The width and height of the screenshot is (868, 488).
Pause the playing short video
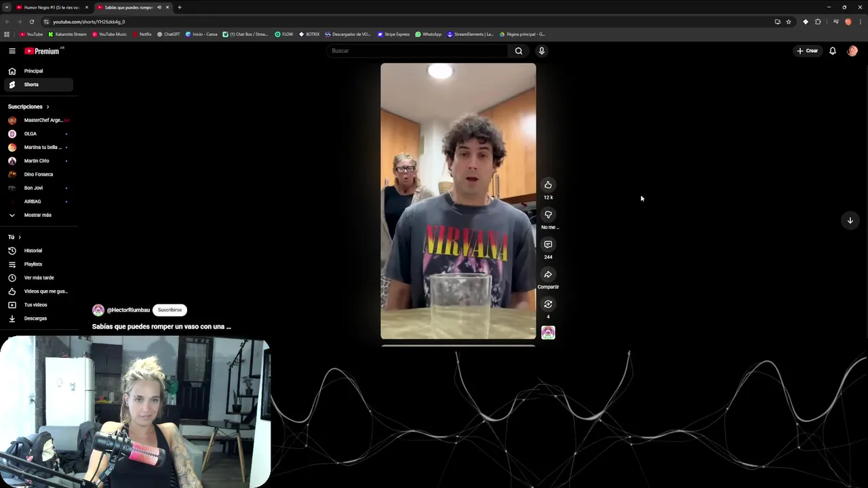click(458, 201)
